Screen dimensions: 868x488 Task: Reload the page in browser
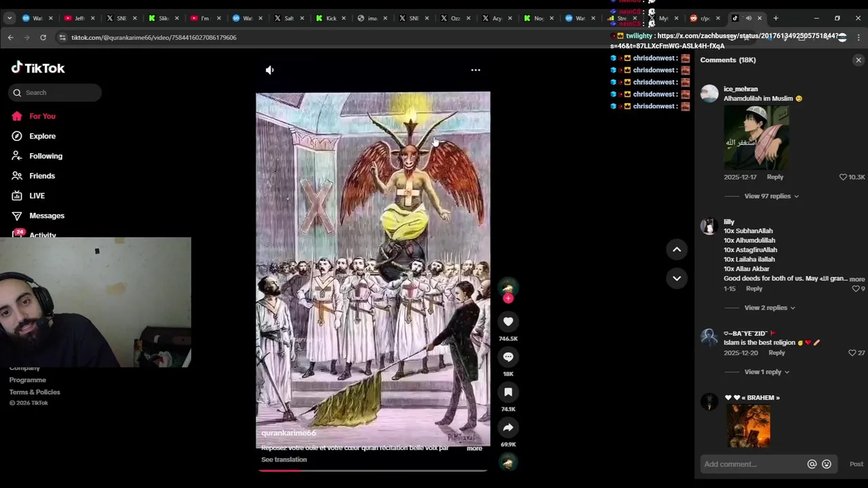(x=43, y=37)
